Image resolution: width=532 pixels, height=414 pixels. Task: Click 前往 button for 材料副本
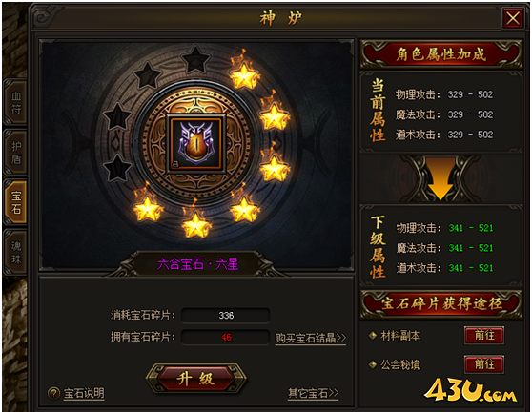(x=484, y=335)
